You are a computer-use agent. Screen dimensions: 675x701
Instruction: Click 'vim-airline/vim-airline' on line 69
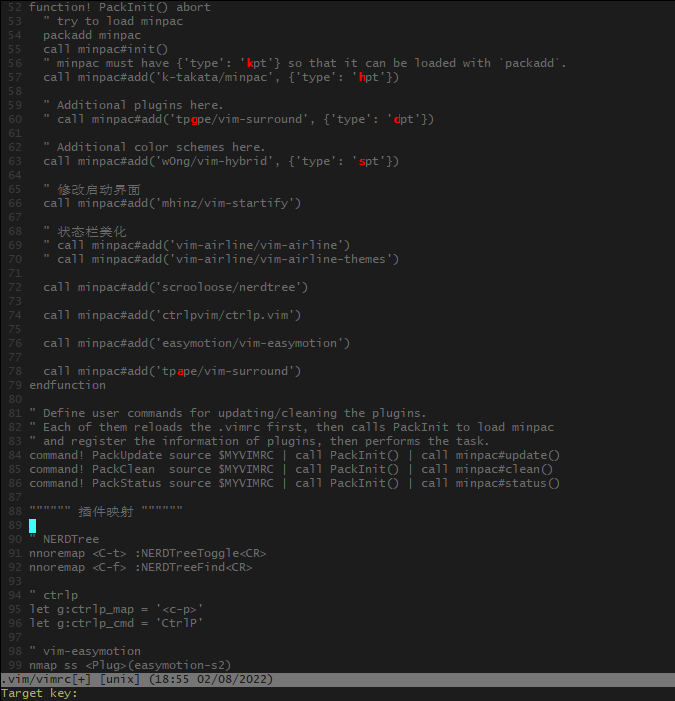(x=257, y=245)
